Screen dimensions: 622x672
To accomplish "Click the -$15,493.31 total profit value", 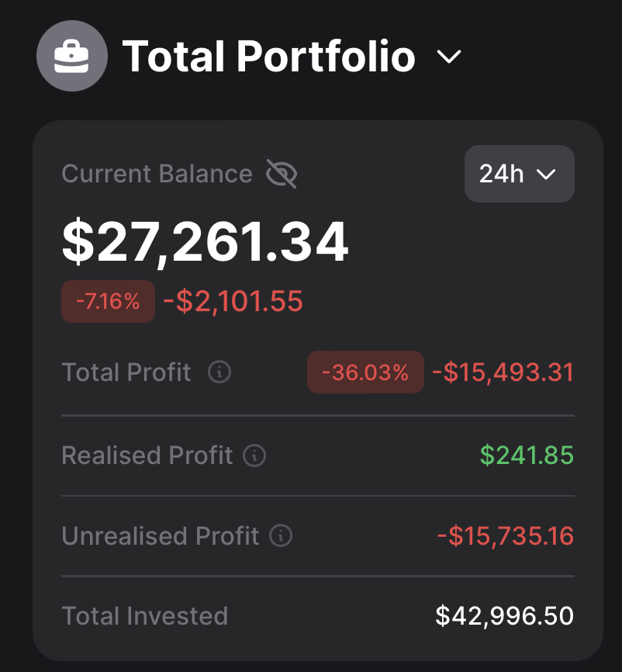I will pyautogui.click(x=503, y=372).
